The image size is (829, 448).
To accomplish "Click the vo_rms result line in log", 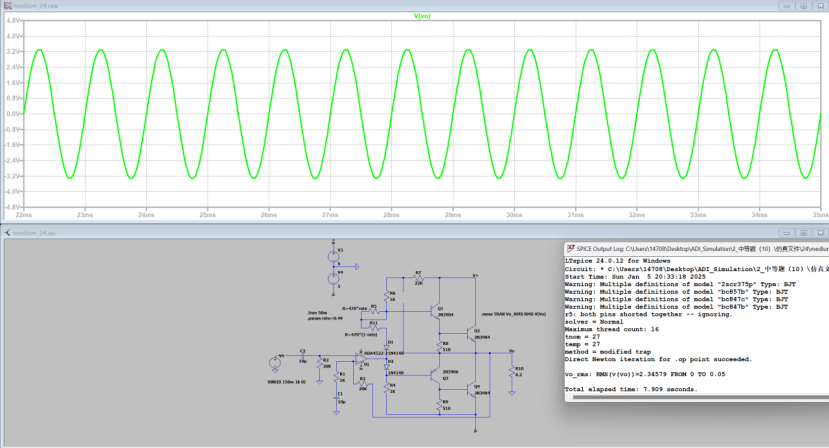I will click(x=645, y=374).
